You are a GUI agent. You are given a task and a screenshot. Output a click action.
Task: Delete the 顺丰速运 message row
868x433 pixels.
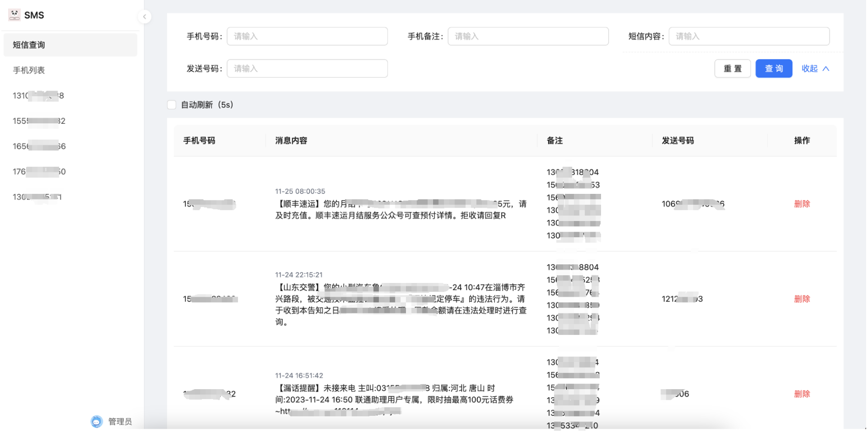801,204
